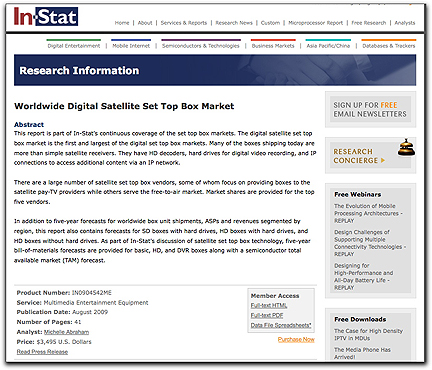
Task: Click Read Press Release link
Action: [x=42, y=352]
